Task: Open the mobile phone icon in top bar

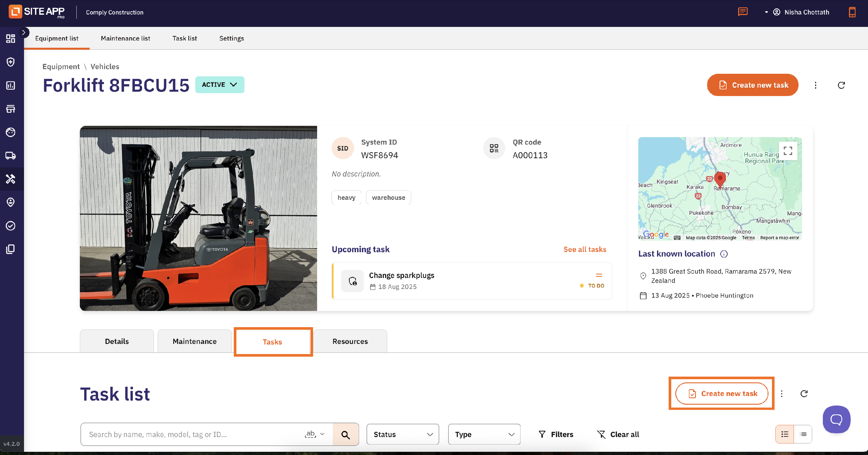Action: click(x=852, y=12)
